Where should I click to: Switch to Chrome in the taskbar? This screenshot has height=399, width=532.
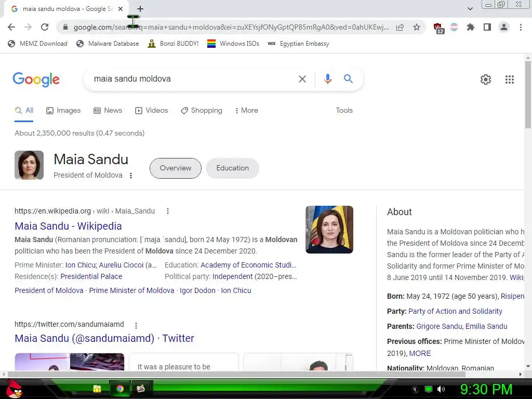120,389
